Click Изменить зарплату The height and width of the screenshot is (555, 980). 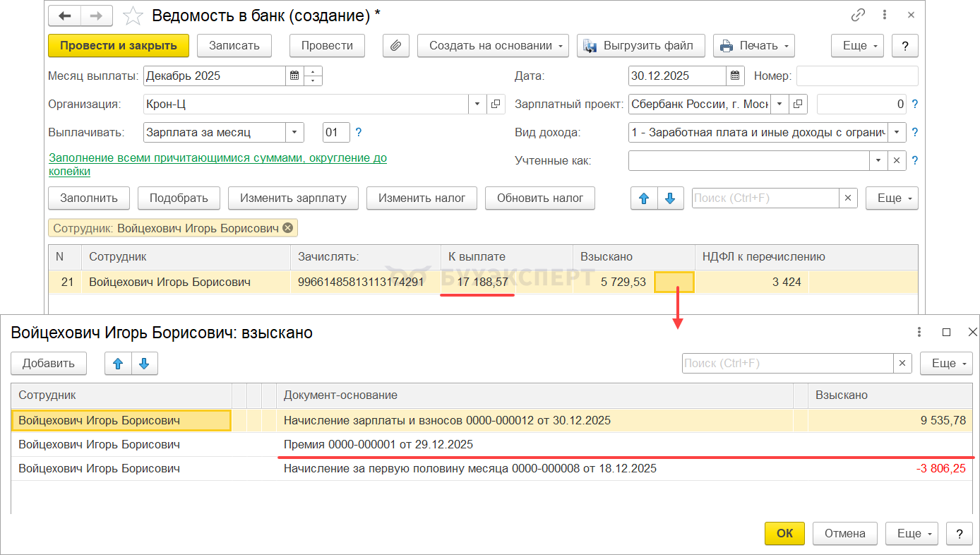(x=293, y=198)
